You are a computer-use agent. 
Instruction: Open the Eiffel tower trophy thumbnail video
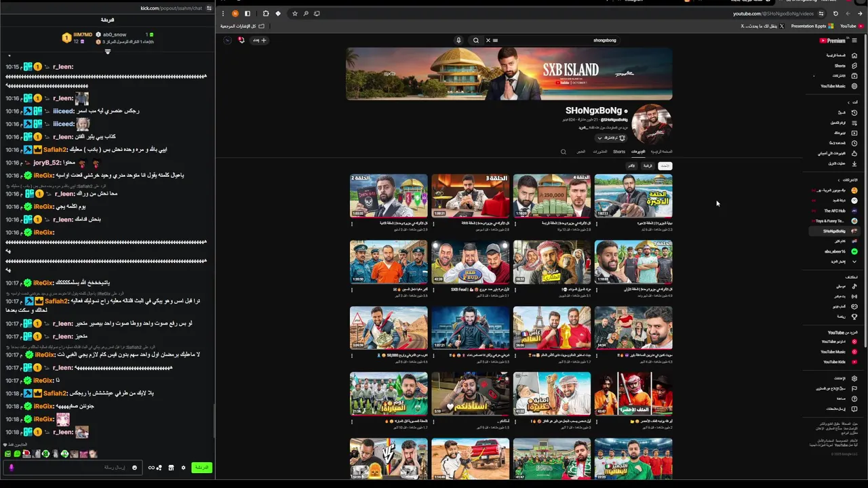[x=551, y=327]
